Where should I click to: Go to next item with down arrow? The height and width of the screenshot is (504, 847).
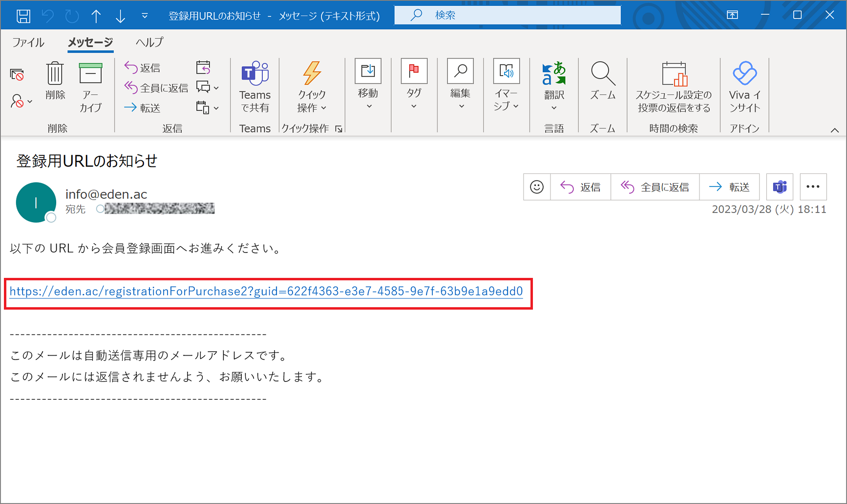point(120,16)
